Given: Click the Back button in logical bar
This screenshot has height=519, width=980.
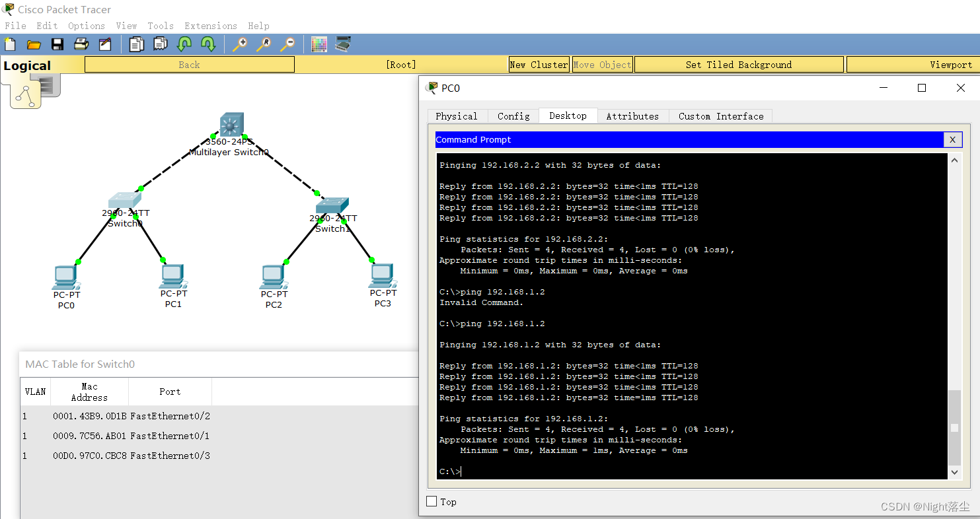Looking at the screenshot, I should click(x=190, y=65).
